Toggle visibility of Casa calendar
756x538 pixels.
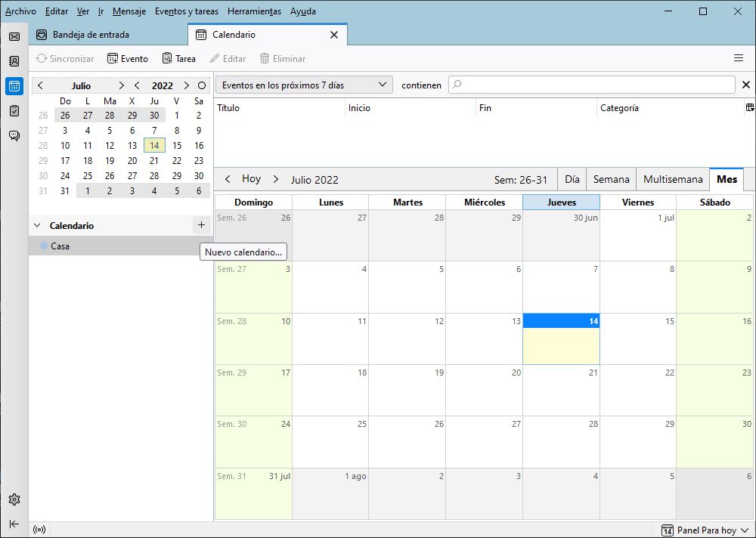(x=44, y=246)
